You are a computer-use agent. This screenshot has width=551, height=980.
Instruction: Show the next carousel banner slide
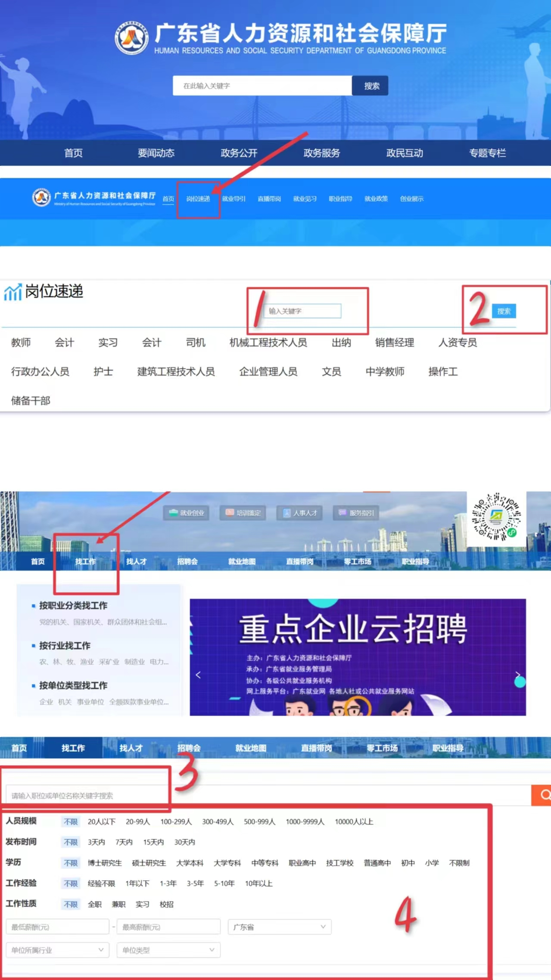517,675
